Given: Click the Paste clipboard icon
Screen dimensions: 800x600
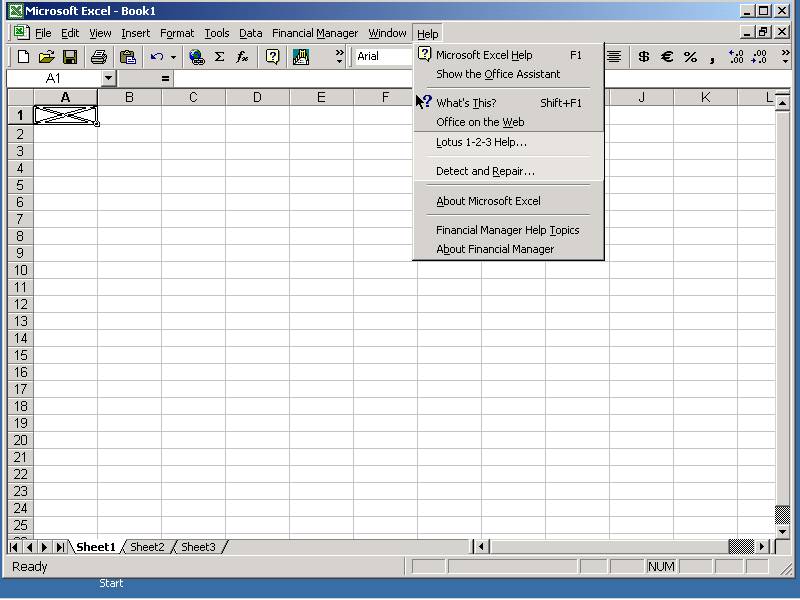Looking at the screenshot, I should [127, 57].
